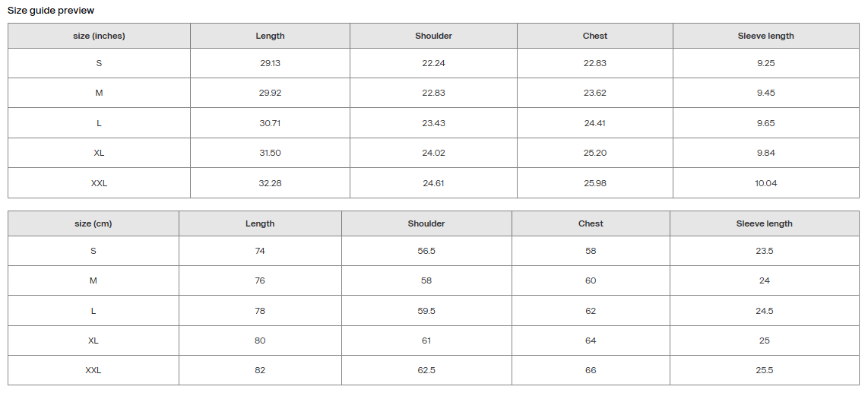Select the 9.25 sleeve length value
Viewport: 868px width, 396px height.
click(765, 63)
